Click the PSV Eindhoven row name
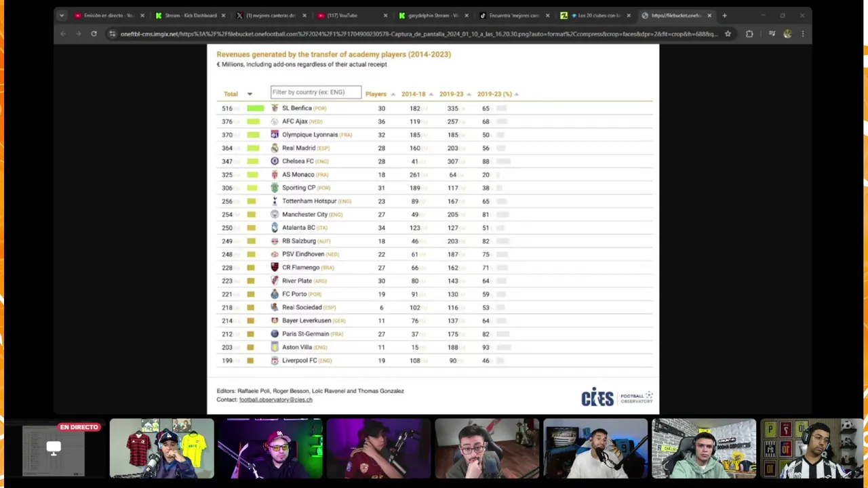 coord(303,254)
